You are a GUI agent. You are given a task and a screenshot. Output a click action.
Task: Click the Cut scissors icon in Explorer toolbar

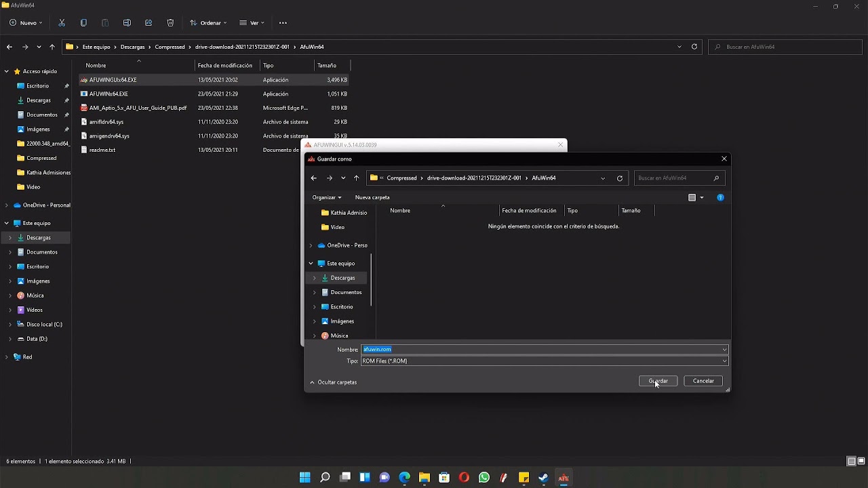pyautogui.click(x=62, y=23)
